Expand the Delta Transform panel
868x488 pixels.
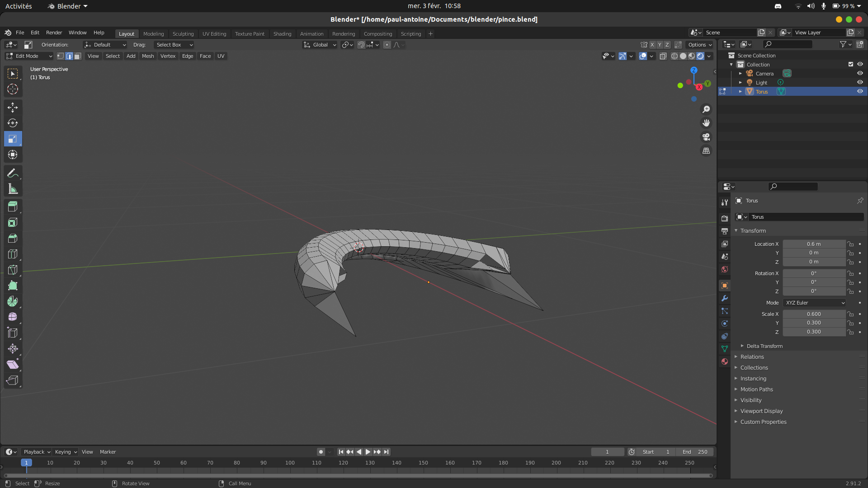(764, 346)
